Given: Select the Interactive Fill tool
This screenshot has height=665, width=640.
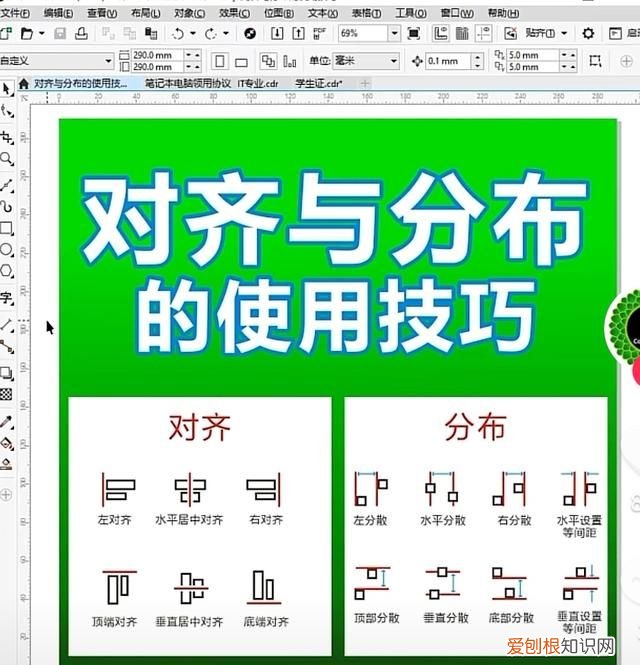Looking at the screenshot, I should coord(7,443).
